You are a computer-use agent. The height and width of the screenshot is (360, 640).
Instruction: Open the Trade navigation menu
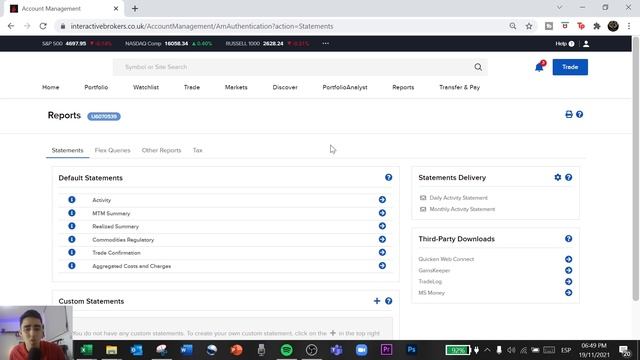pos(192,87)
